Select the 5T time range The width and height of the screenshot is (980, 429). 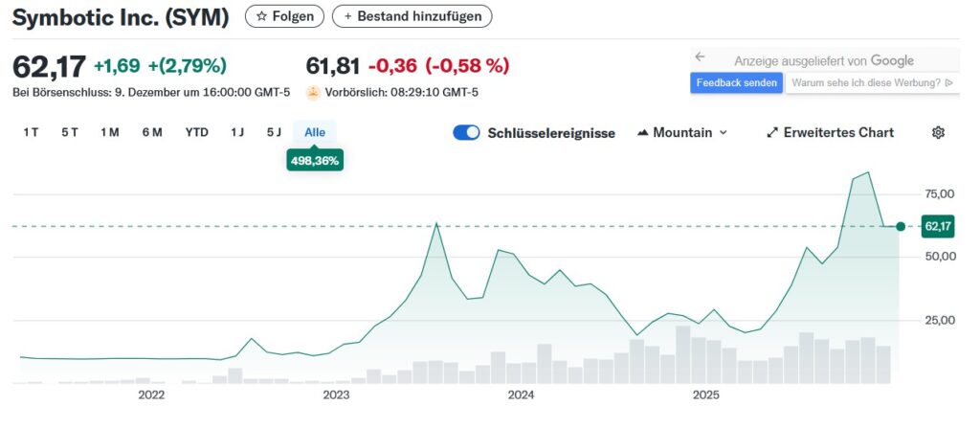pos(69,132)
